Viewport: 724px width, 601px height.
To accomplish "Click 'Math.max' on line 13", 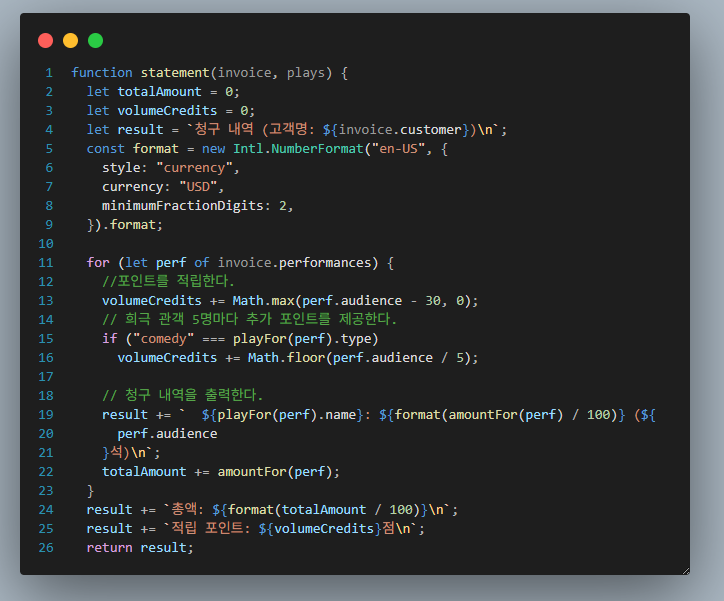I will click(x=264, y=300).
